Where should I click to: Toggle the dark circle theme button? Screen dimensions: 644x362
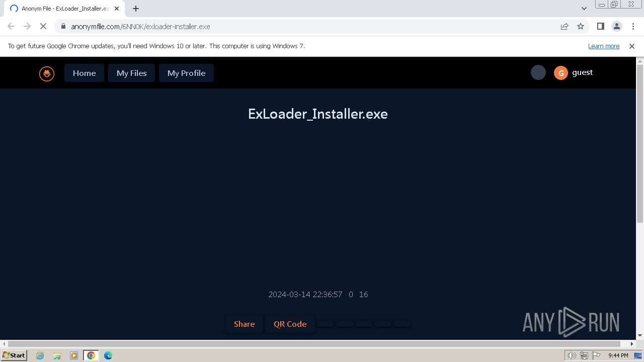pos(538,72)
